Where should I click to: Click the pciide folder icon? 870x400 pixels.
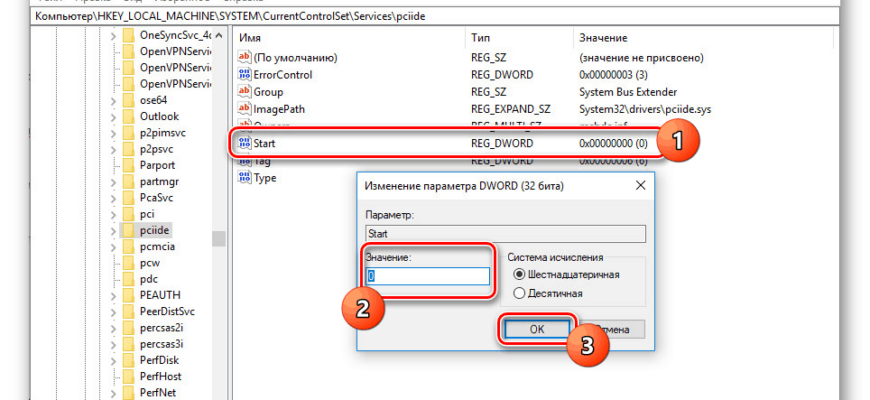(129, 230)
